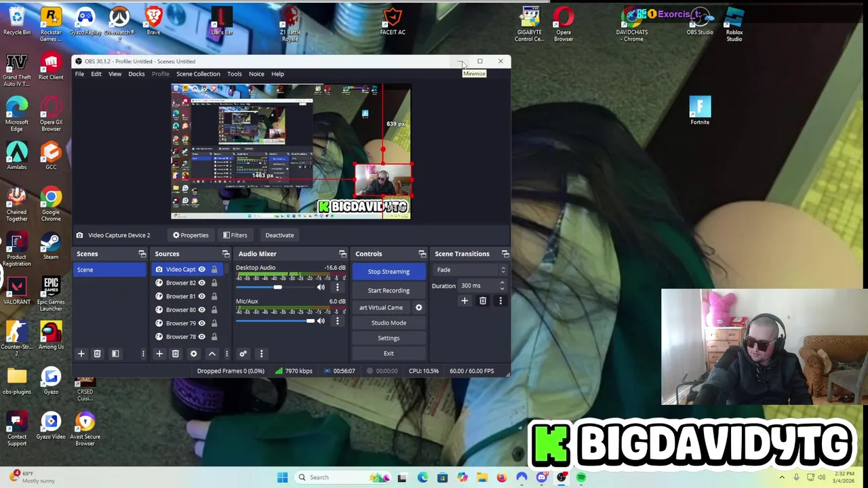This screenshot has height=488, width=868.
Task: Hide the Browser 80 source
Action: pyautogui.click(x=201, y=310)
